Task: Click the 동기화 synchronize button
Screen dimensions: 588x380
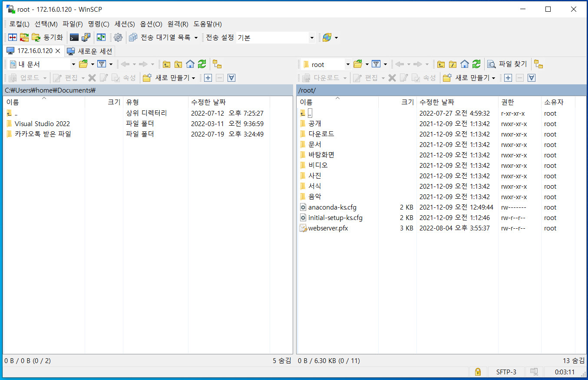Action: point(48,37)
